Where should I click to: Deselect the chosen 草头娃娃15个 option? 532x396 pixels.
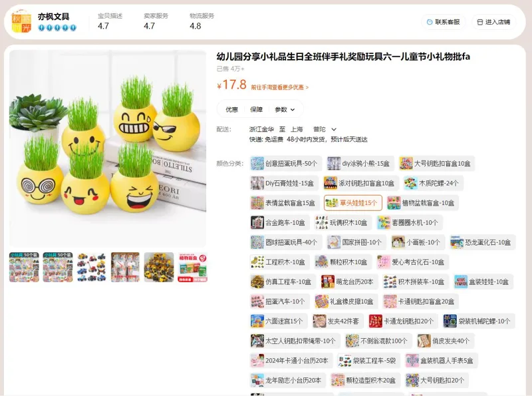pyautogui.click(x=353, y=203)
